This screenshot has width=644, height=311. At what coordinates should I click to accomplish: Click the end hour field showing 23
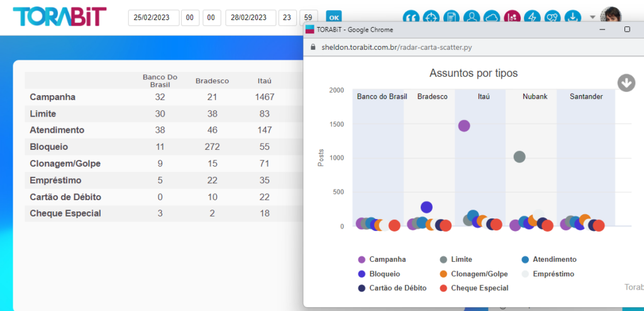[x=287, y=18]
